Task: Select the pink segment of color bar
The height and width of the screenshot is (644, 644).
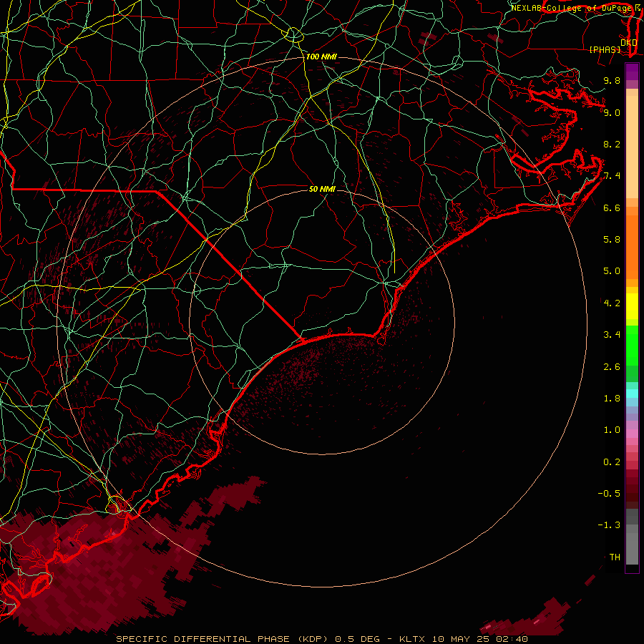Action: (x=632, y=434)
